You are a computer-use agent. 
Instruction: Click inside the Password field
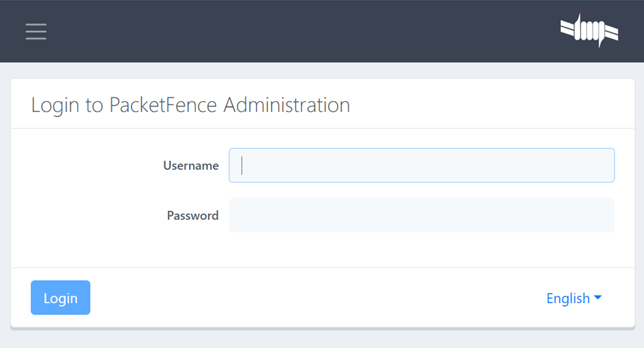point(421,215)
